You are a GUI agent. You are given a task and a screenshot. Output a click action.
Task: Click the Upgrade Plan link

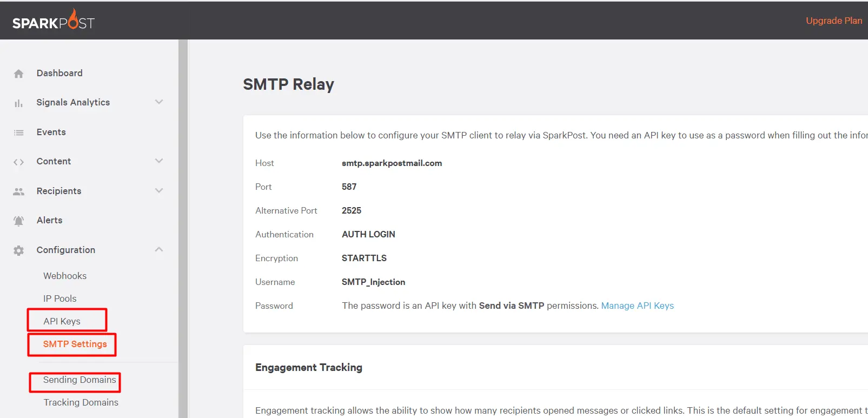[834, 21]
